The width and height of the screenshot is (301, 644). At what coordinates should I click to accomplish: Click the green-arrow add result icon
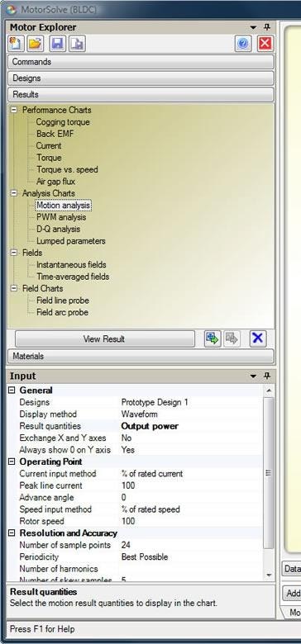pos(213,339)
